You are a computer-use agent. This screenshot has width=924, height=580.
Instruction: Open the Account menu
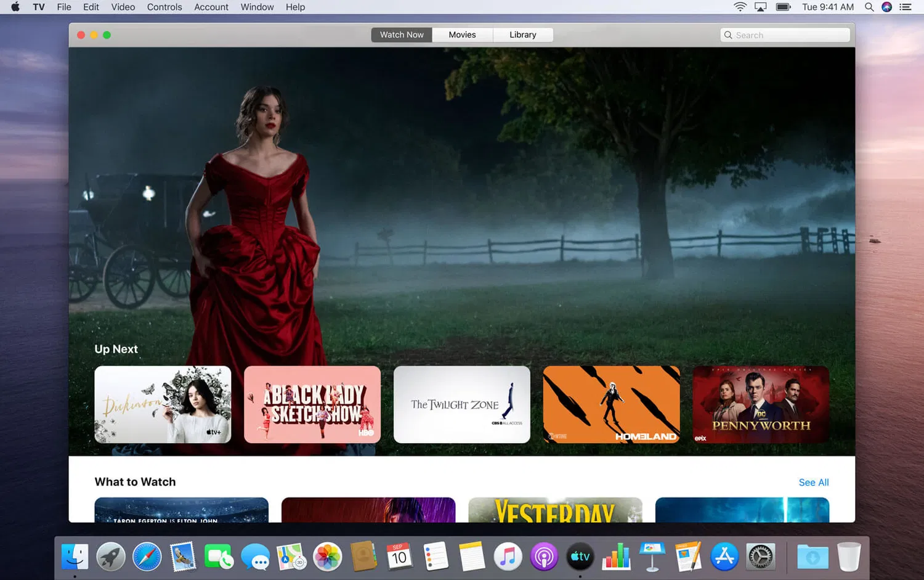click(x=211, y=7)
